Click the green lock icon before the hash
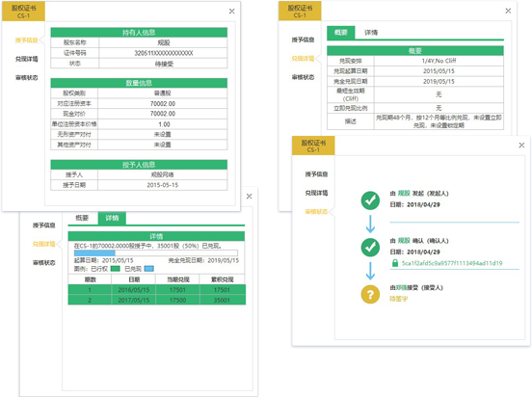The image size is (532, 397). (395, 263)
